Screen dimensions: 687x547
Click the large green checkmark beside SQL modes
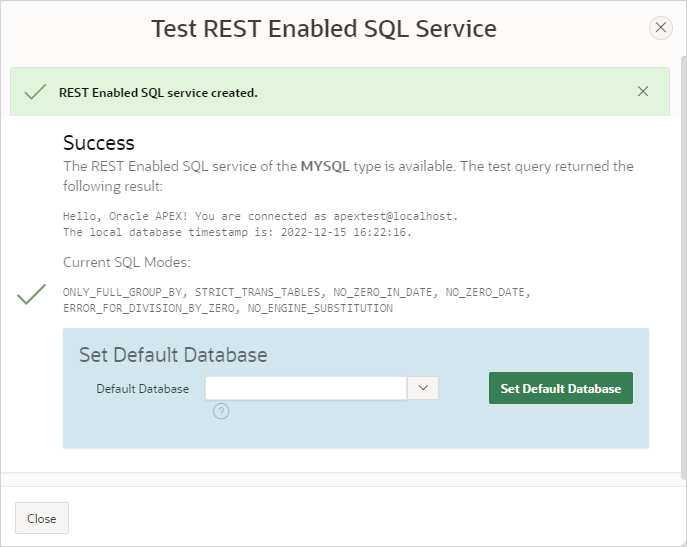point(32,295)
